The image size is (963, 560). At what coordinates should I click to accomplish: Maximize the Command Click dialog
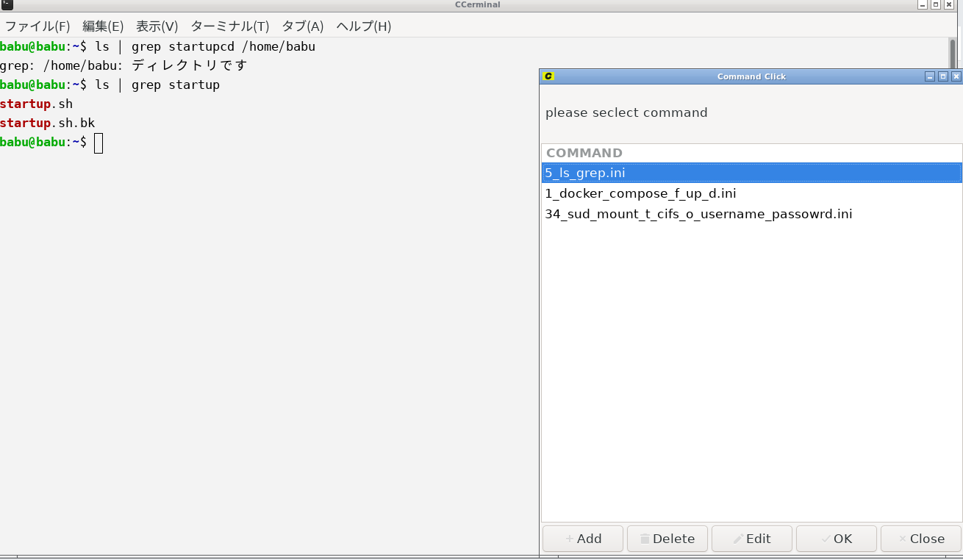(943, 76)
